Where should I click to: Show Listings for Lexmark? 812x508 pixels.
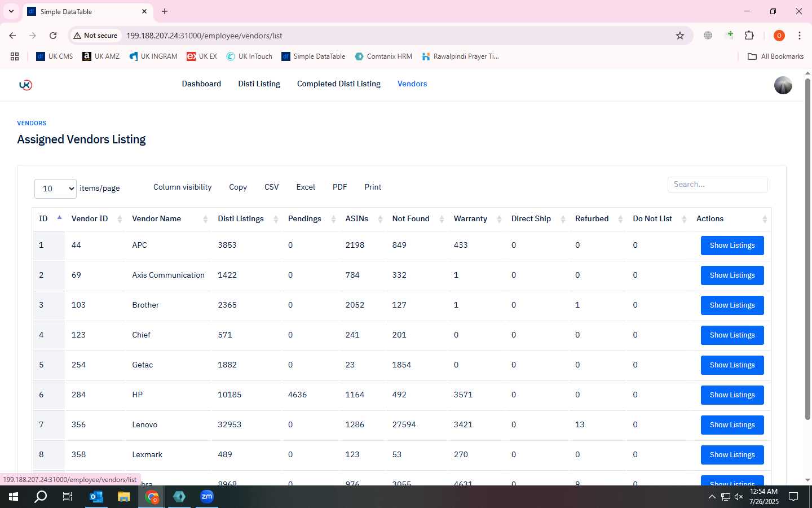(x=732, y=455)
